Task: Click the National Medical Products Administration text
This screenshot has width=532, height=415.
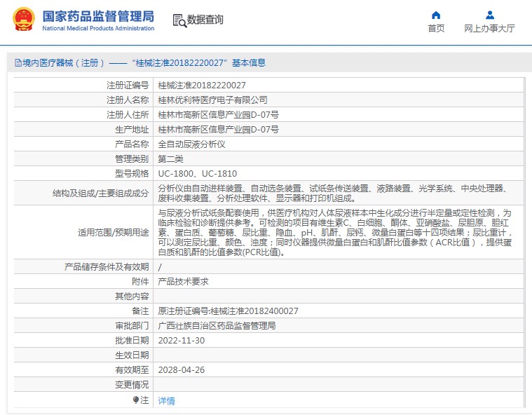Action: (x=98, y=29)
